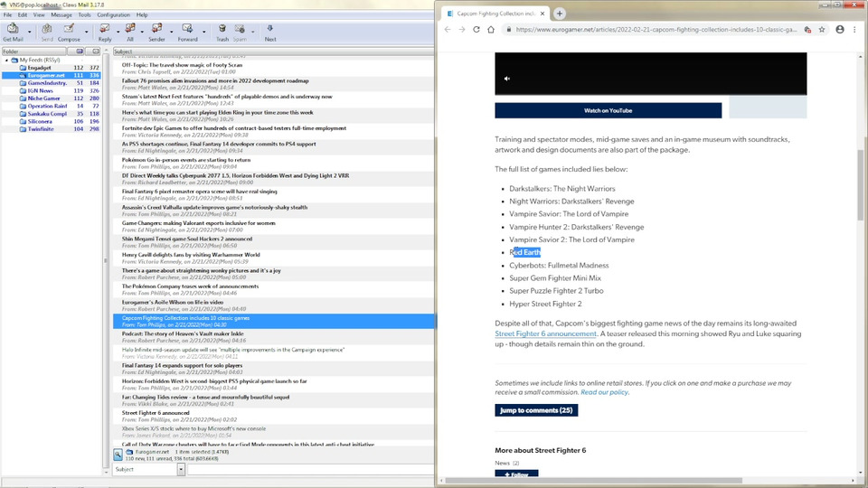Open the Subject search-type dropdown arrow
Viewport: 868px width, 488px height.
[181, 469]
